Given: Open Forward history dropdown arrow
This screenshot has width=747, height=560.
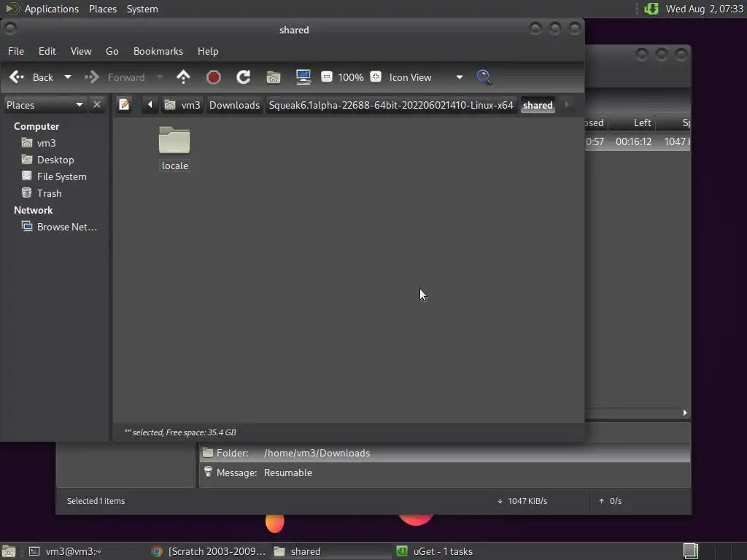Looking at the screenshot, I should 160,77.
